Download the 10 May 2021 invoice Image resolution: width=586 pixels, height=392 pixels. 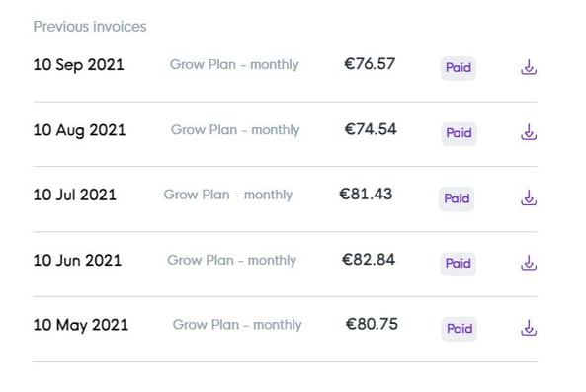coord(529,328)
